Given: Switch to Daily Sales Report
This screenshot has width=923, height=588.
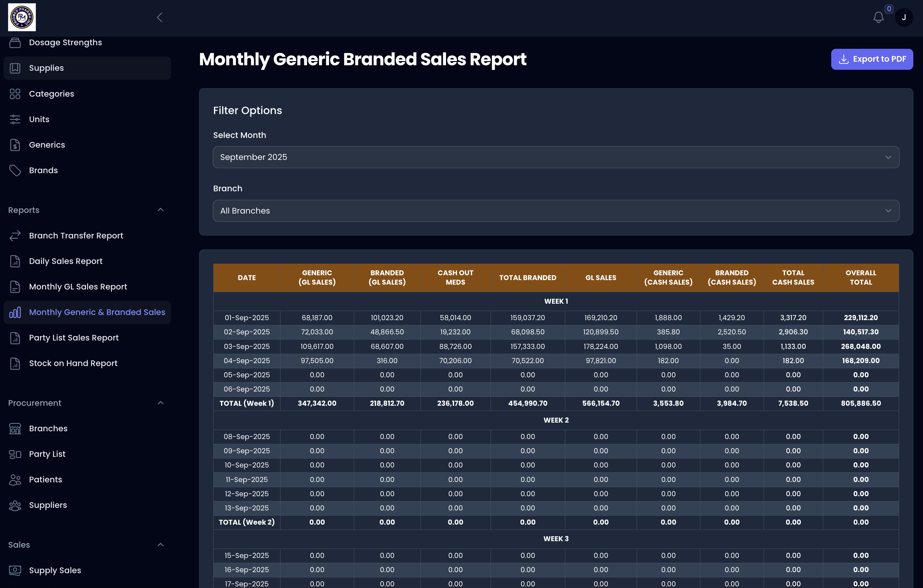Looking at the screenshot, I should pyautogui.click(x=65, y=261).
